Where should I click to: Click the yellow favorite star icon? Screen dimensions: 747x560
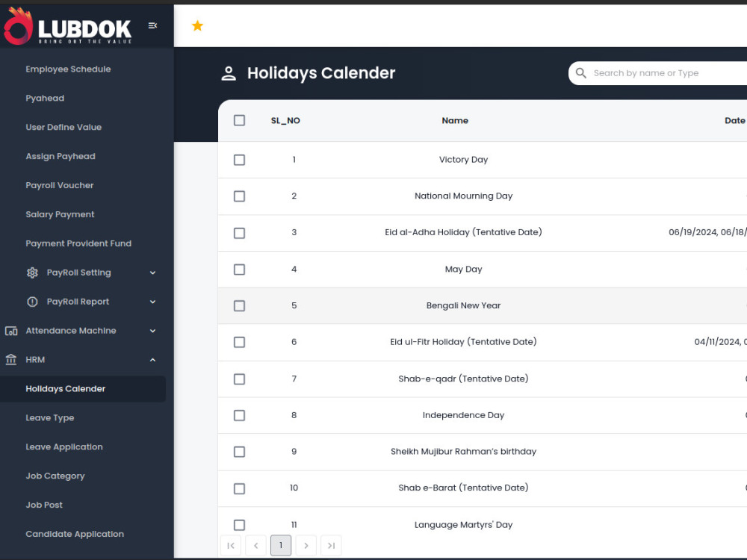point(197,25)
